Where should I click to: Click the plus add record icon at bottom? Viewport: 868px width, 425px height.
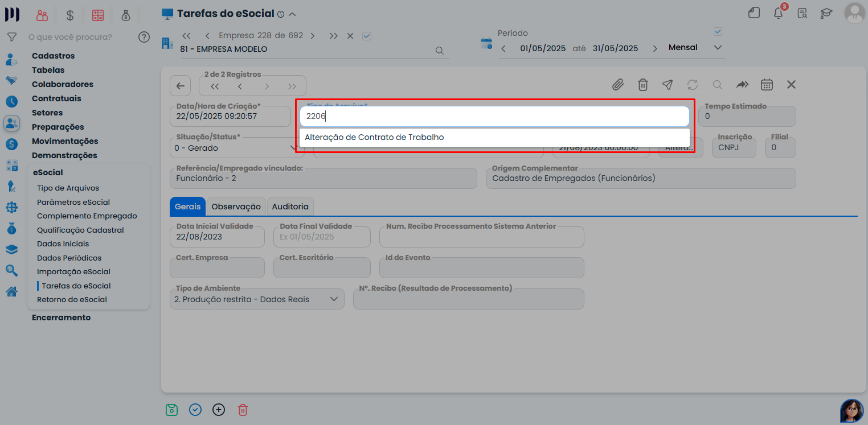tap(219, 410)
